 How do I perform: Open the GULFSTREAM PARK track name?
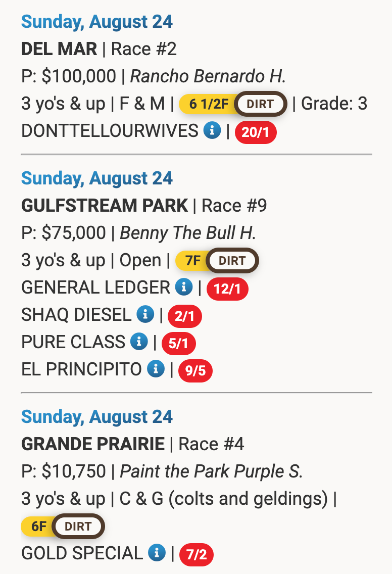click(x=105, y=206)
